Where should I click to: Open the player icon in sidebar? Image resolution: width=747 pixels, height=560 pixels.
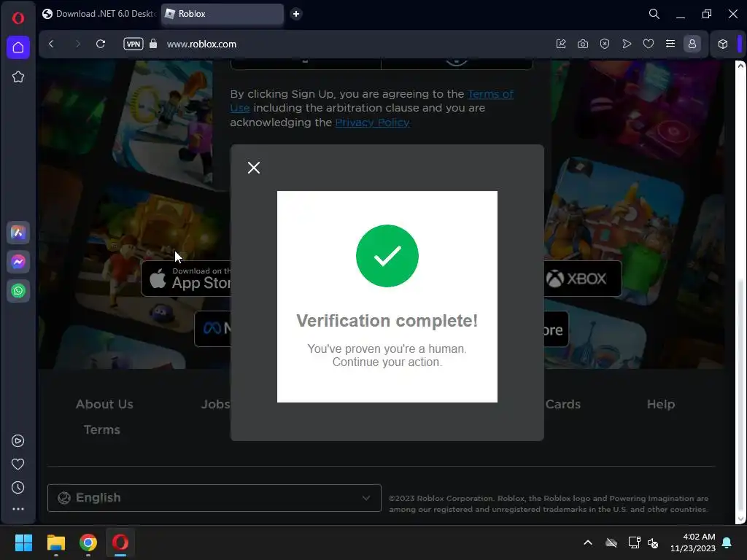18,441
